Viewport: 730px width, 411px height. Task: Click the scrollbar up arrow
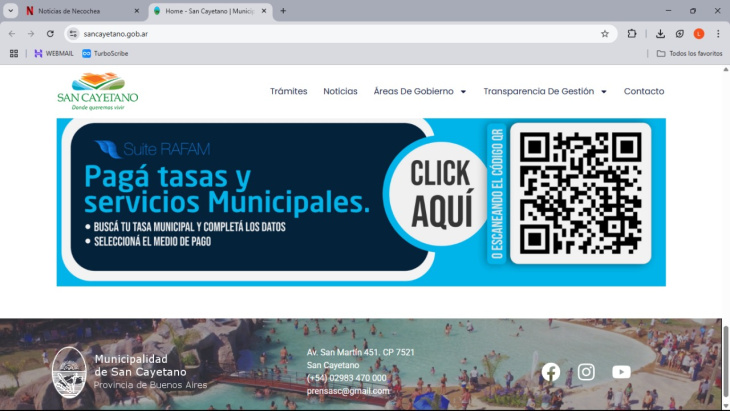(x=725, y=69)
